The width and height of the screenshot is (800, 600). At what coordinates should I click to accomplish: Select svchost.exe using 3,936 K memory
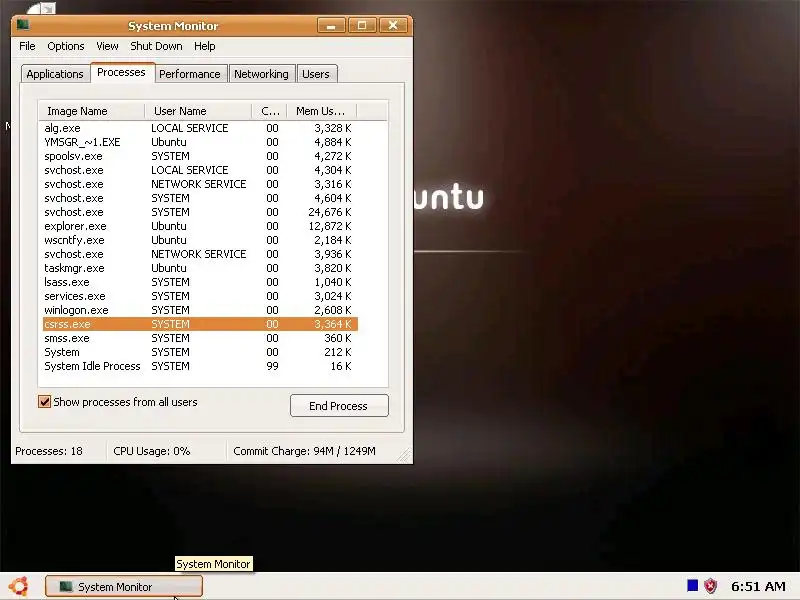click(x=200, y=254)
